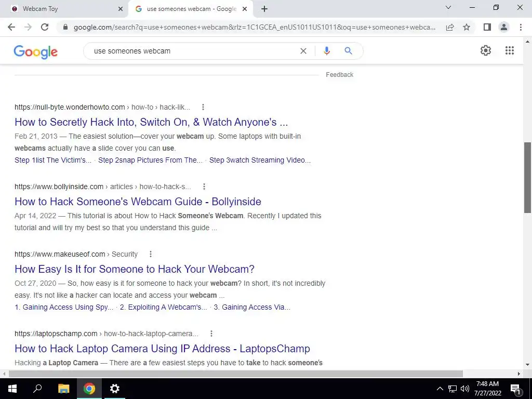
Task: Share this page icon
Action: click(450, 27)
